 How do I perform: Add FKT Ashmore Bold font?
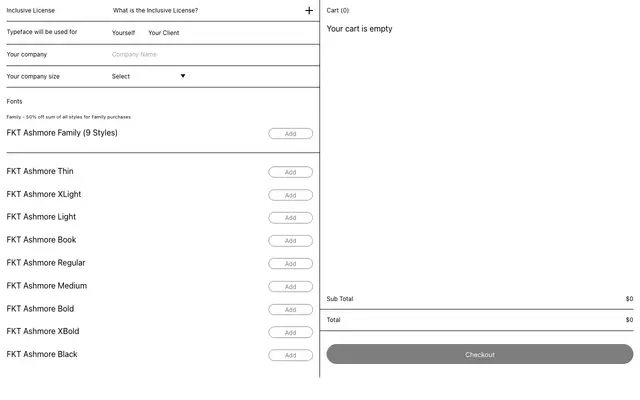[x=291, y=309]
